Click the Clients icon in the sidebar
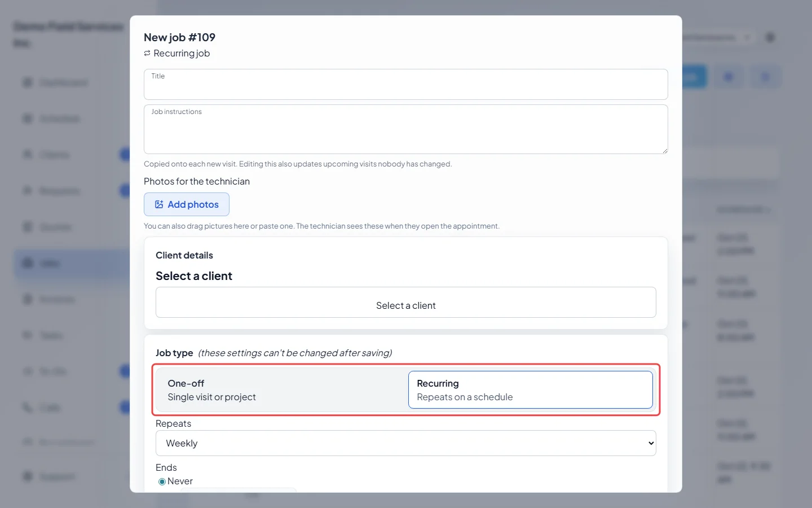Image resolution: width=812 pixels, height=508 pixels. point(27,155)
